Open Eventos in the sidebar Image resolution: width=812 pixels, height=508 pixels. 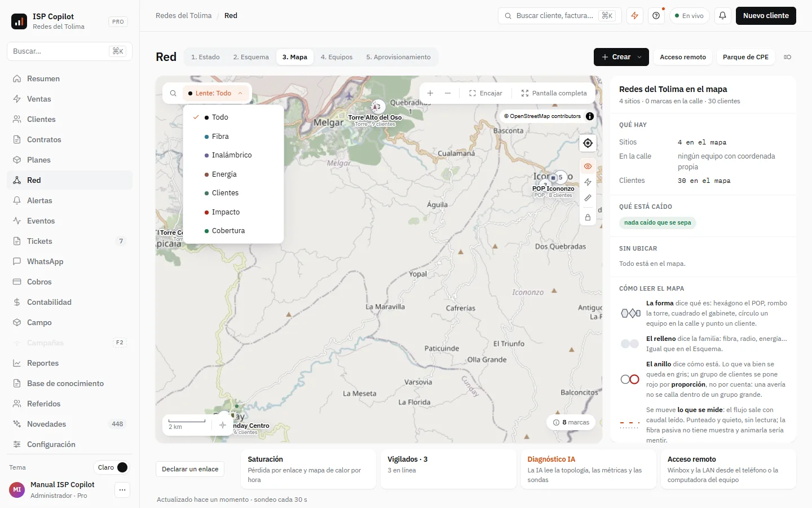coord(70,221)
